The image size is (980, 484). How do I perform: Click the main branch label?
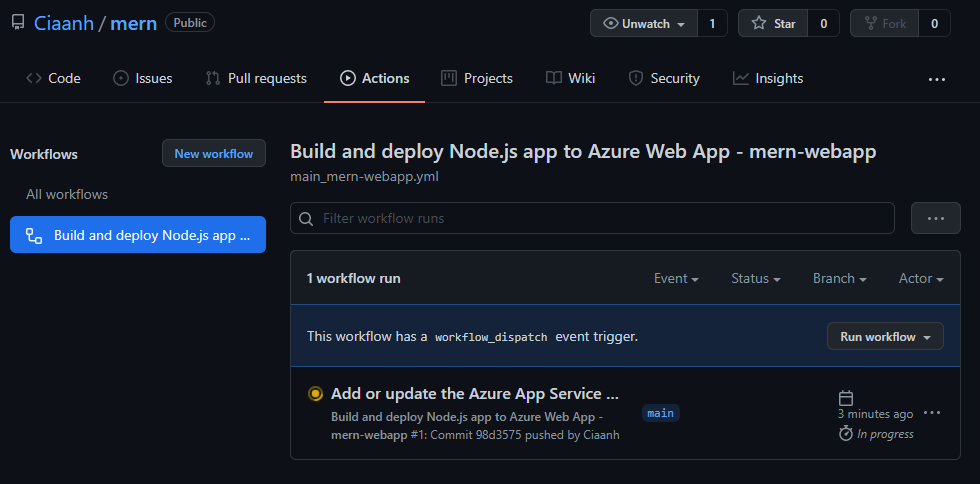(661, 413)
